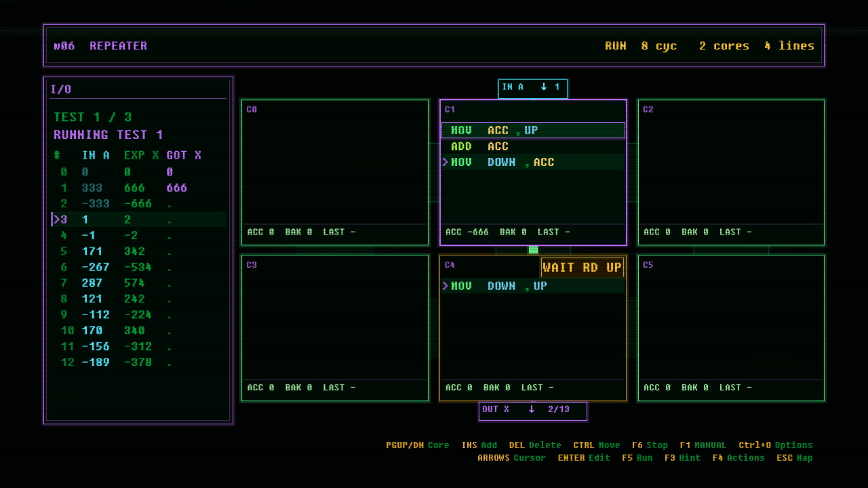Click the EXP X column header
The image size is (868, 488).
(142, 155)
